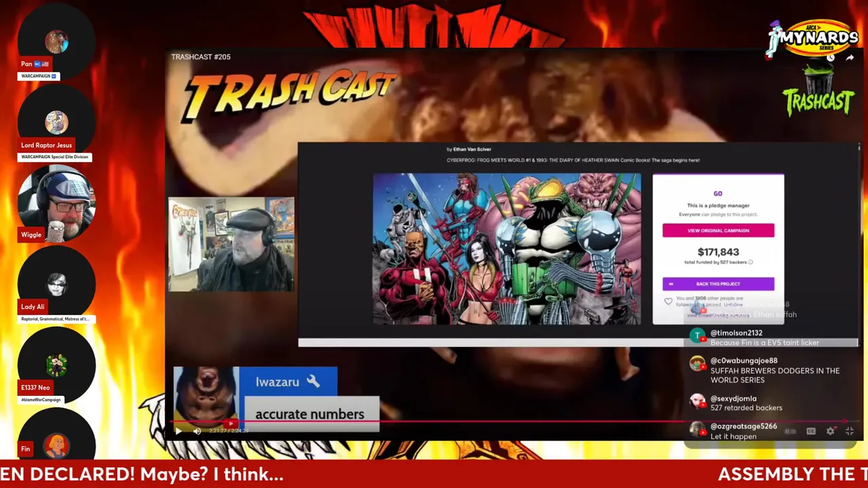Viewport: 868px width, 488px height.
Task: Click E1337 Neo's avatar
Action: (x=56, y=365)
